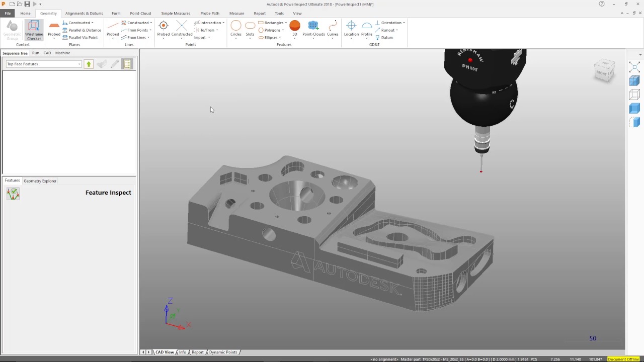The image size is (644, 362).
Task: Click the Open folder quick access icon
Action: (19, 4)
